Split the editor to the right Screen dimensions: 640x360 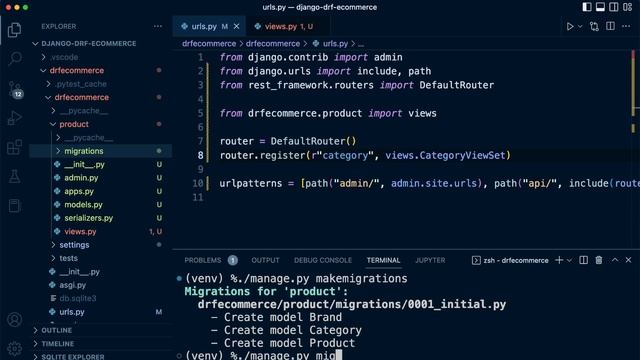pos(610,27)
